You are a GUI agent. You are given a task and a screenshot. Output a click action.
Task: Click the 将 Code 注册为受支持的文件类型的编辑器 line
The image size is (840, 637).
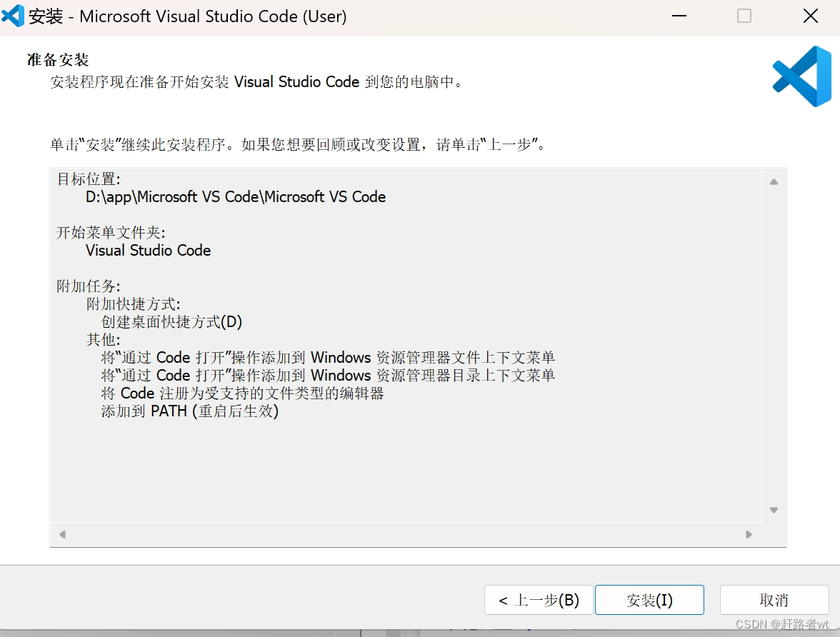pos(242,393)
